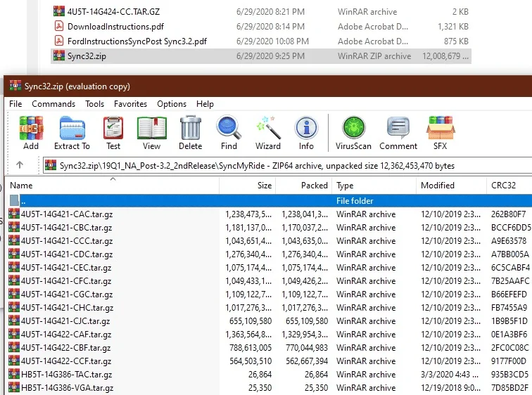Viewport: 532px width, 395px height.
Task: Click the archive icon in path bar
Action: 51,165
